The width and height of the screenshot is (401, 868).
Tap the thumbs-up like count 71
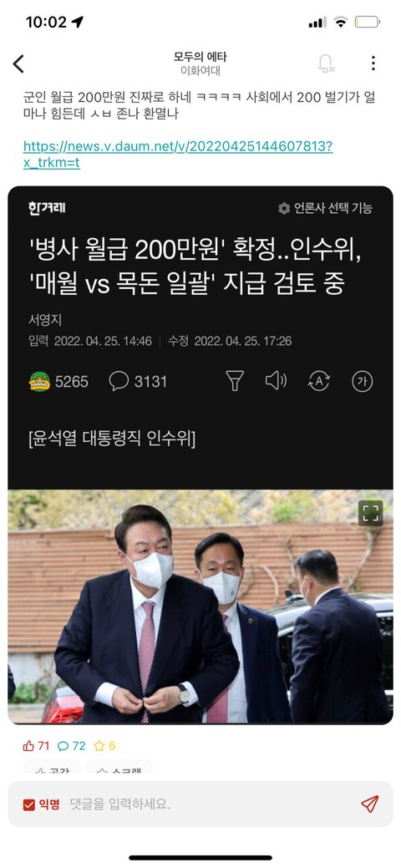[x=36, y=746]
